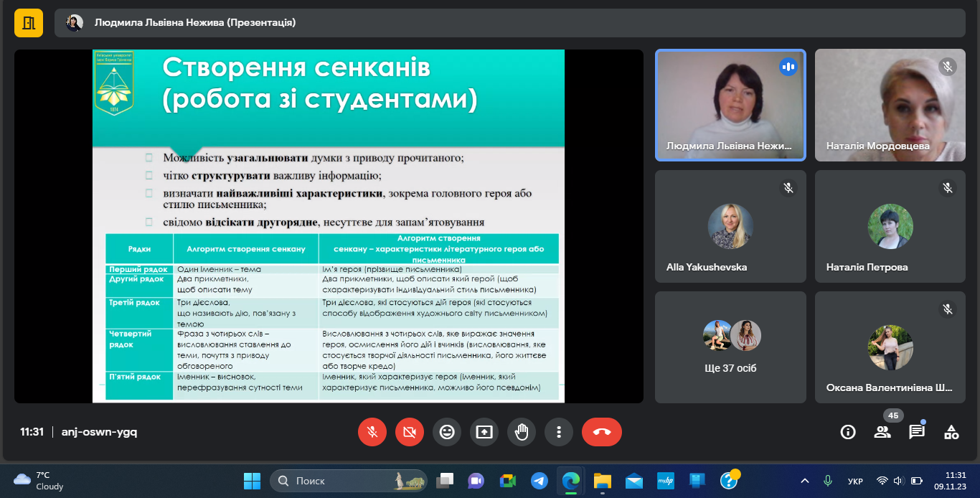Open the meeting details info icon
980x498 pixels.
click(x=848, y=432)
